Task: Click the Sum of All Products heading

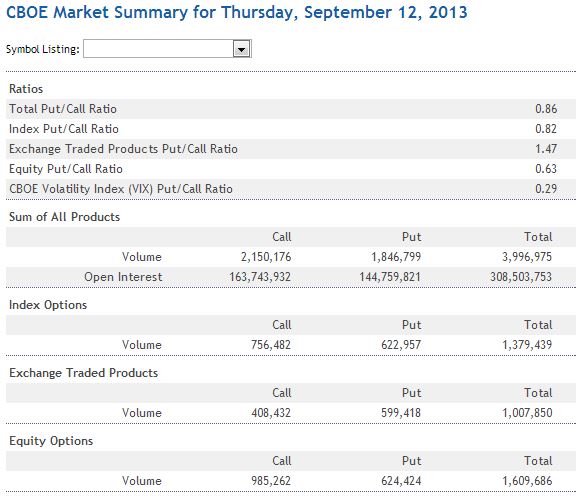Action: pyautogui.click(x=65, y=217)
